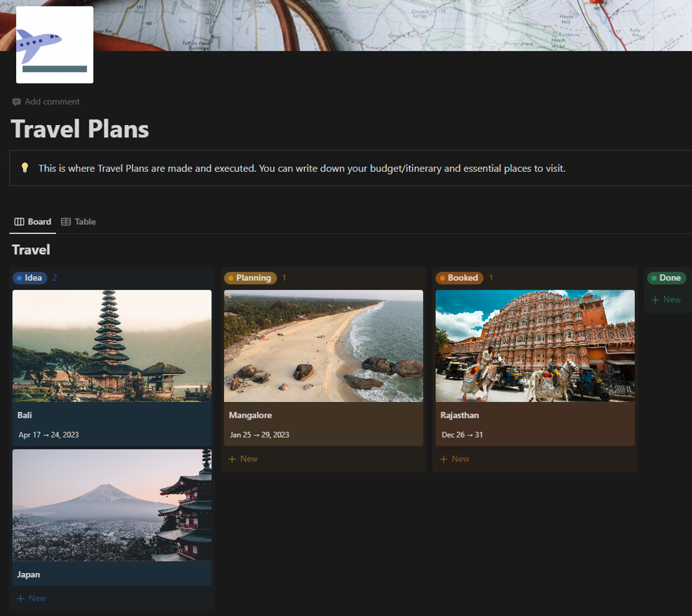Click the plus icon in Done column

tap(655, 300)
